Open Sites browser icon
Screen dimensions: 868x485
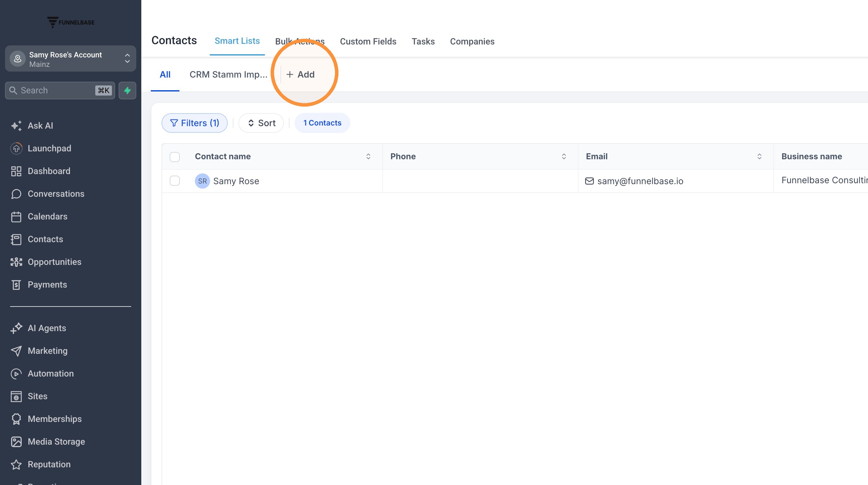pos(16,396)
